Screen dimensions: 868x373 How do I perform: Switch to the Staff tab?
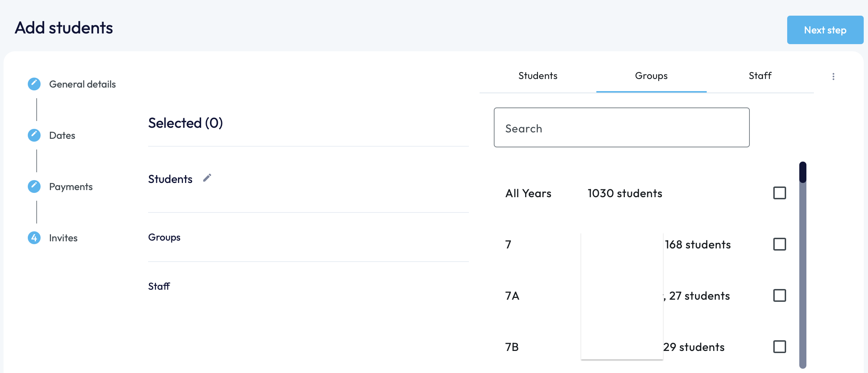pos(760,76)
